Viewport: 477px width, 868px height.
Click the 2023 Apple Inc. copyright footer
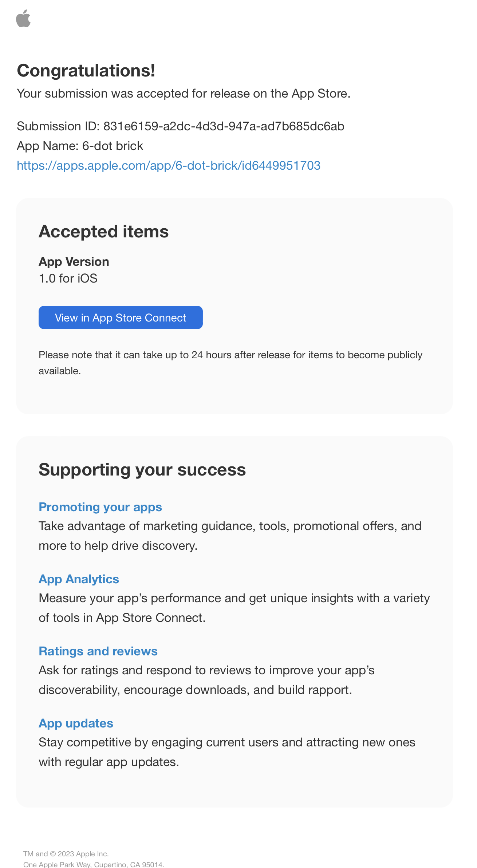click(x=66, y=854)
